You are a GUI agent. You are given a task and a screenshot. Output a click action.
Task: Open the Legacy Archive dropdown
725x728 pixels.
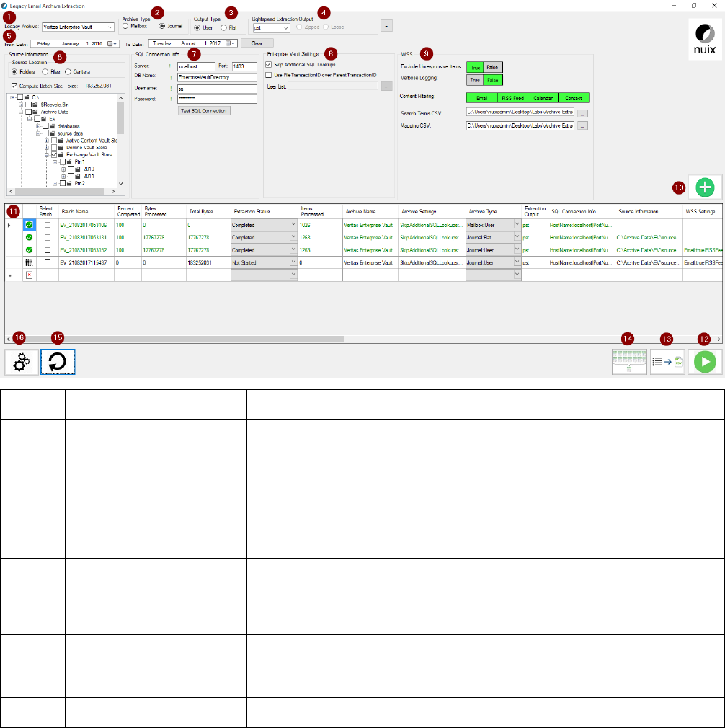click(x=110, y=27)
